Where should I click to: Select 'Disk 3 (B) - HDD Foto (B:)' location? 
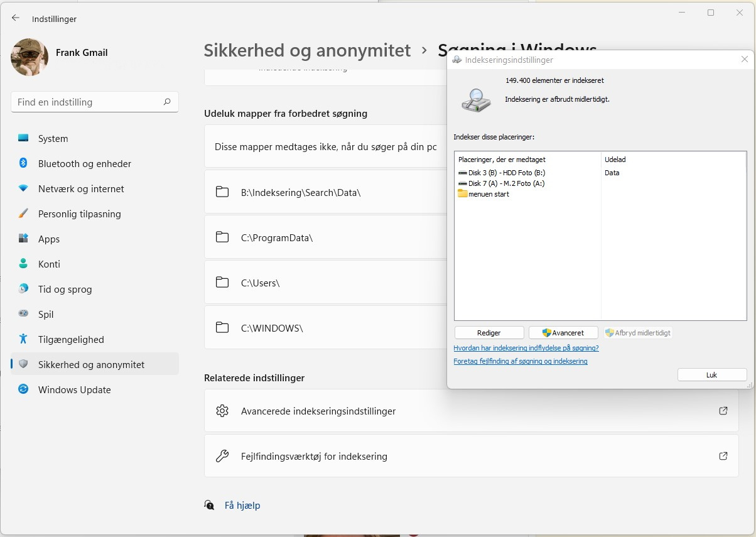pyautogui.click(x=502, y=173)
